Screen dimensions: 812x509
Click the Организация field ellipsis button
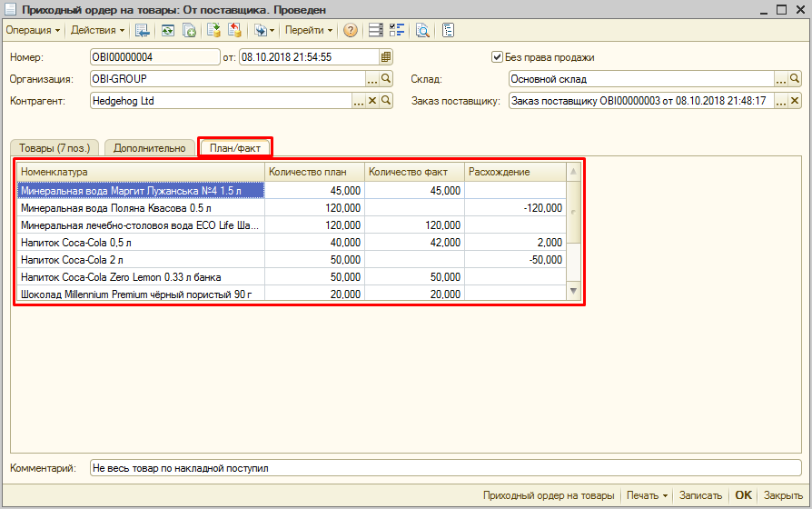(x=371, y=79)
